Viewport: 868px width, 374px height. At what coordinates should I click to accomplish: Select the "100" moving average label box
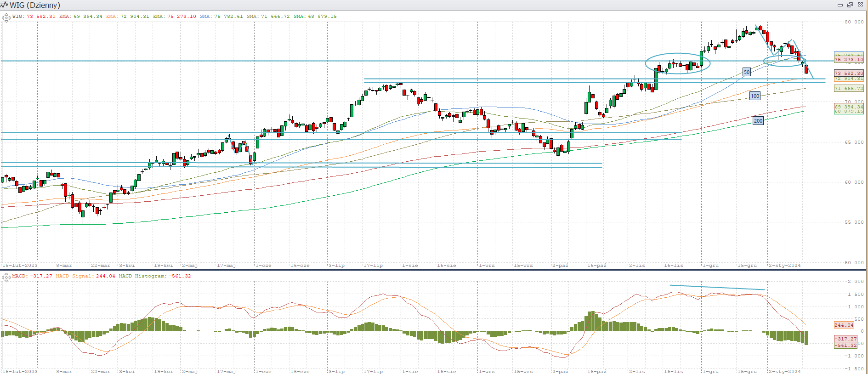click(755, 96)
